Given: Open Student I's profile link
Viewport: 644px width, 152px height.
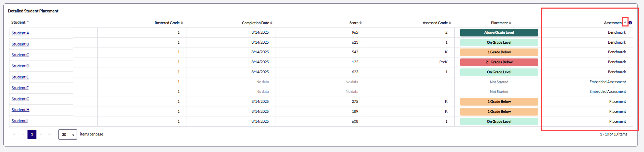Looking at the screenshot, I should [x=20, y=121].
